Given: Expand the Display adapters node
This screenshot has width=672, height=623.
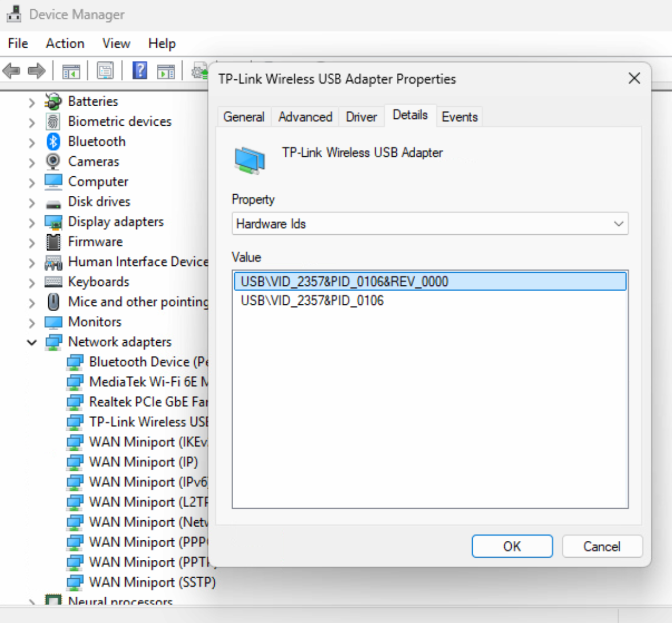Looking at the screenshot, I should coord(32,223).
